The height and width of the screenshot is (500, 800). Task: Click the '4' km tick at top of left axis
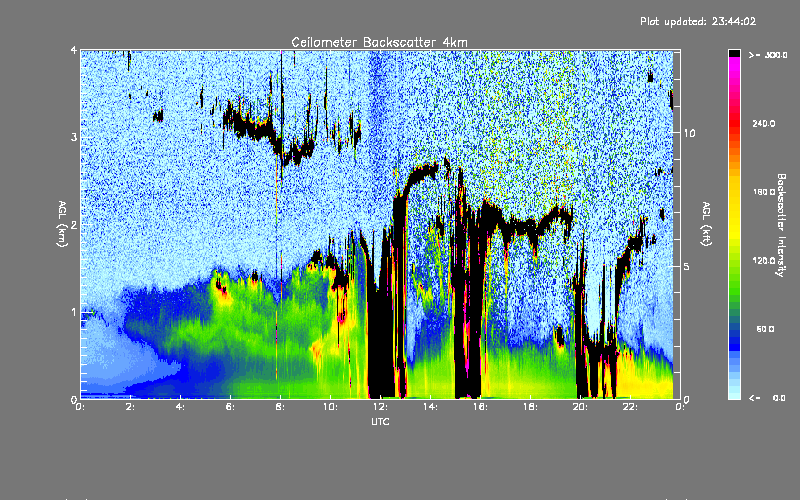[x=73, y=50]
